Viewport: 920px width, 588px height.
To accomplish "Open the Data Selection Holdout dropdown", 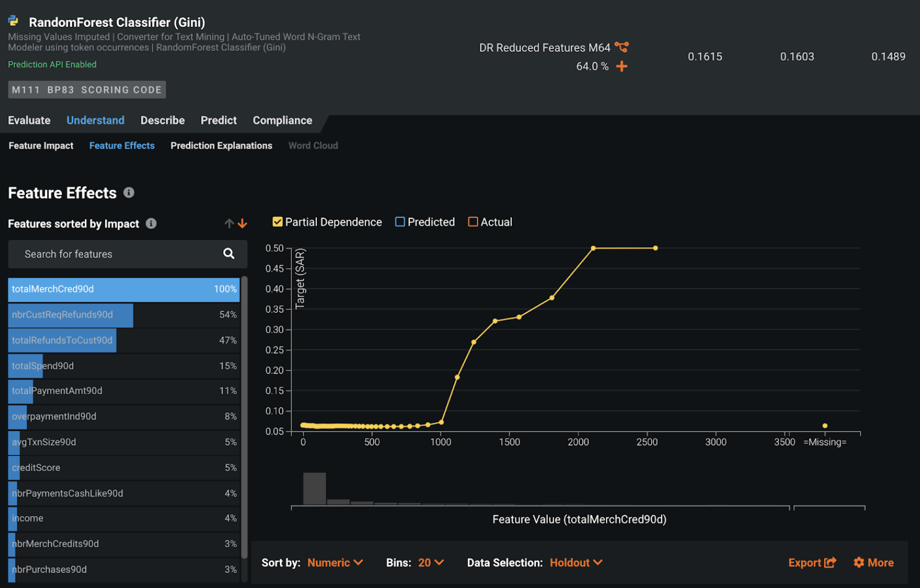I will (x=576, y=563).
